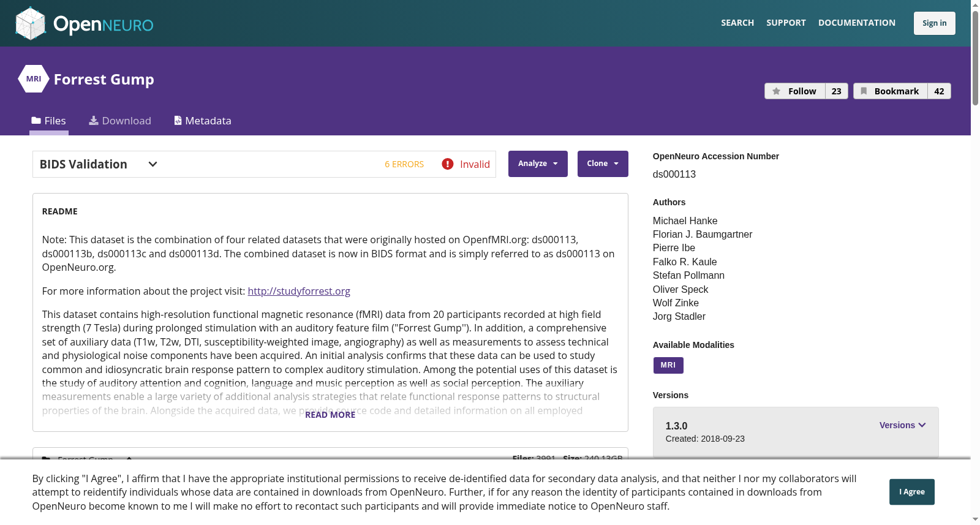
Task: Click the star icon on Follow
Action: 776,91
